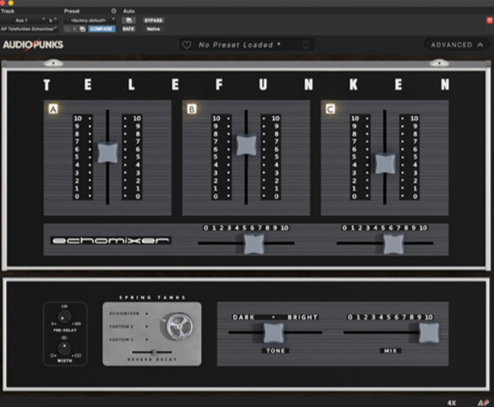The height and width of the screenshot is (407, 494).
Task: Open the AP Telefunken Echomixer plugin selector
Action: tap(29, 29)
